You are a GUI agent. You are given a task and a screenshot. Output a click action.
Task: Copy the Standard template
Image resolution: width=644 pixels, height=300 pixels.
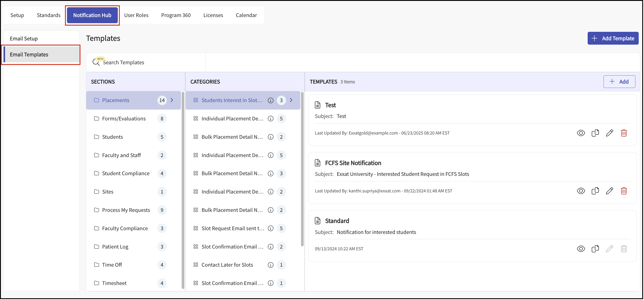[595, 249]
